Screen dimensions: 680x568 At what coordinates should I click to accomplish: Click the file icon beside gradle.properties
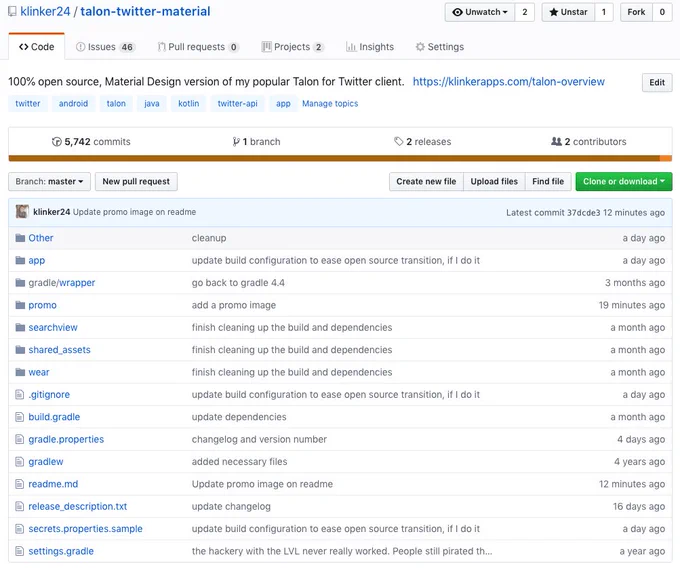pos(20,439)
